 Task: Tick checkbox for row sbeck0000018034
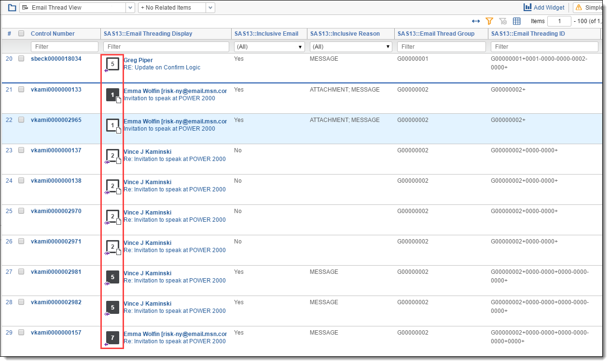pyautogui.click(x=21, y=59)
